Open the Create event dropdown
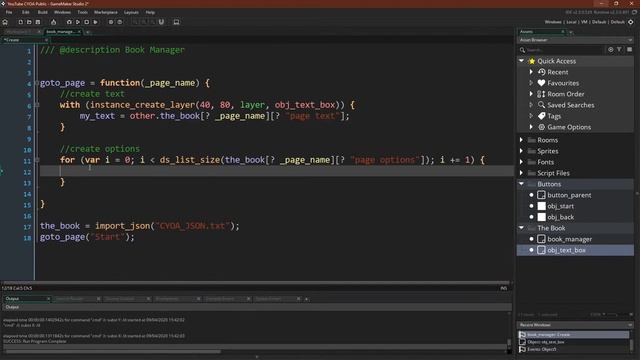Image resolution: width=640 pixels, height=360 pixels. point(46,40)
